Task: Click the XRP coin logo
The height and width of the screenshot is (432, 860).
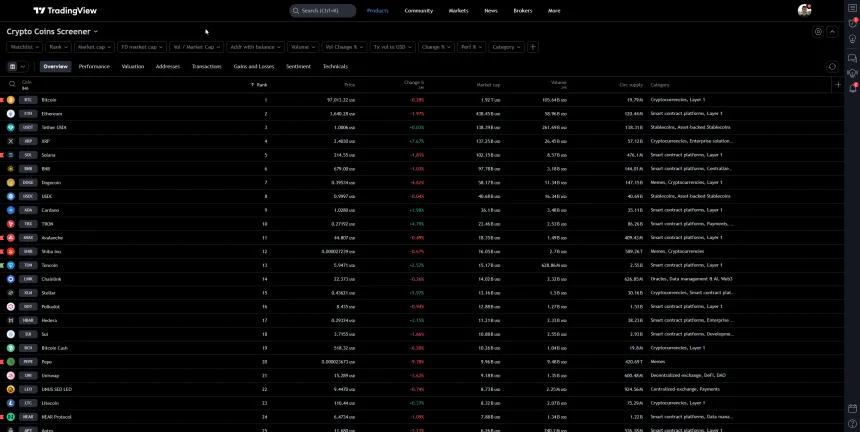Action: pyautogui.click(x=11, y=141)
